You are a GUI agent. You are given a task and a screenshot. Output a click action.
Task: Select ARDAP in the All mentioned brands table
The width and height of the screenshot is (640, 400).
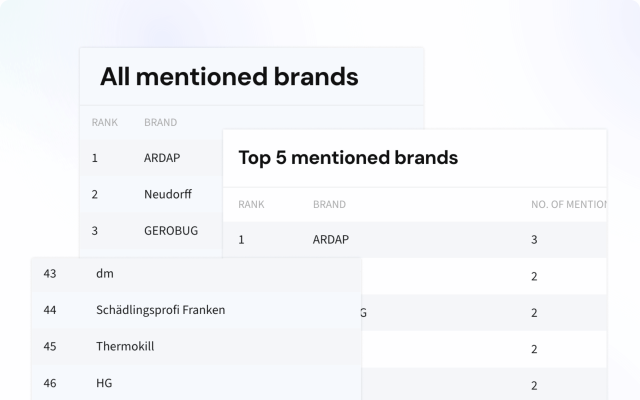coord(163,157)
